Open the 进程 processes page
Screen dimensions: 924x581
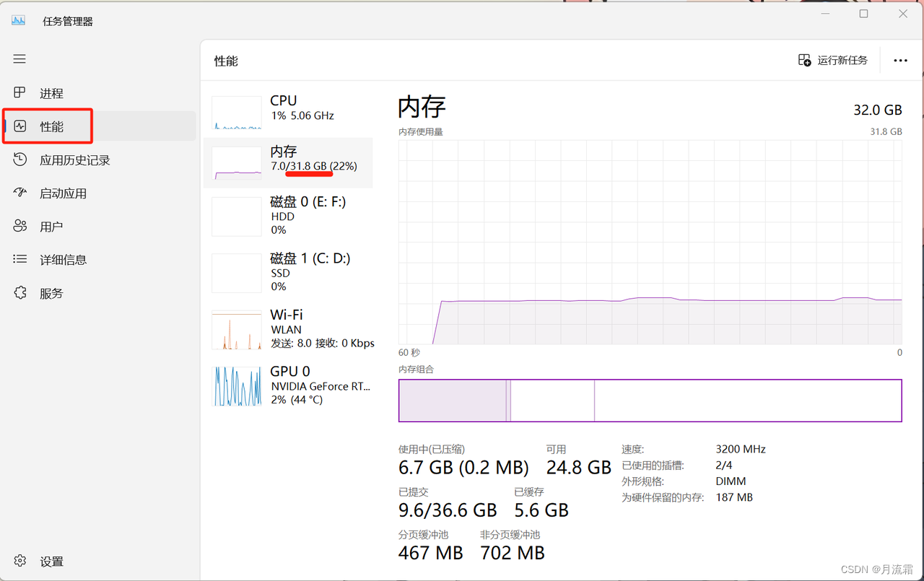coord(100,93)
